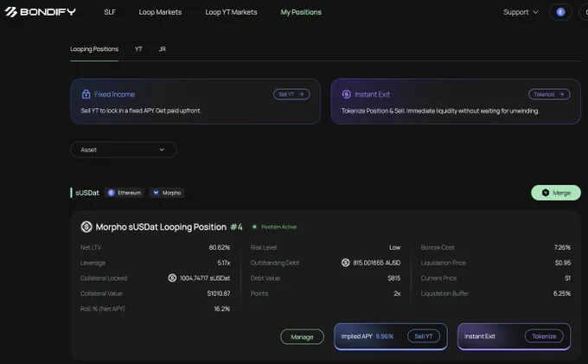This screenshot has height=364, width=588.
Task: Click the Fixed Income lock icon
Action: tap(86, 94)
